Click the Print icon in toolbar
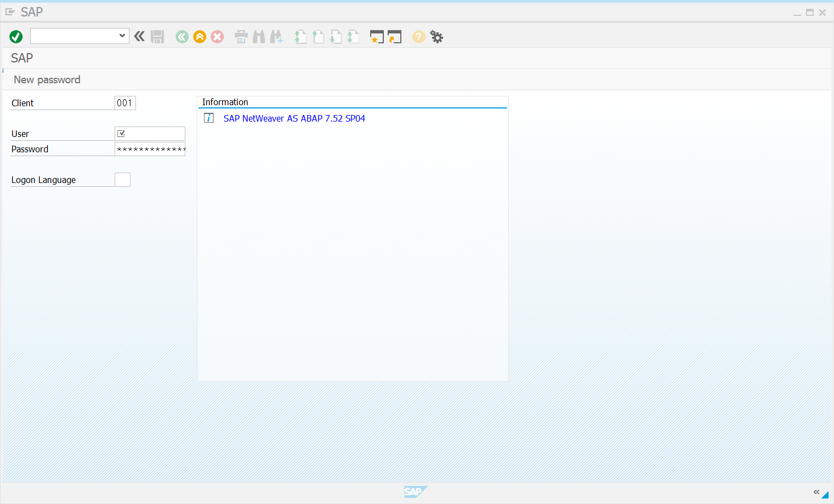834x504 pixels. pos(241,37)
